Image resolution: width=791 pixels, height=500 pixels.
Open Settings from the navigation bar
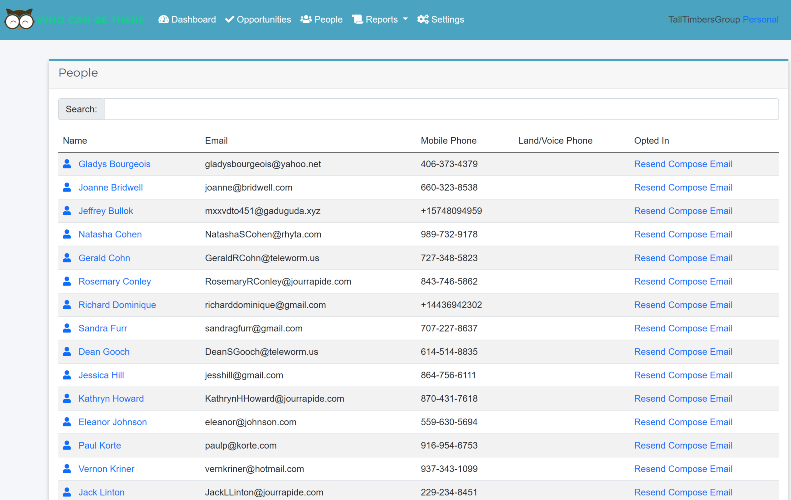point(440,20)
